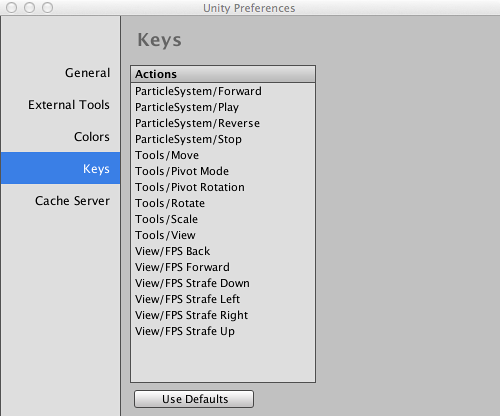
Task: Choose Tools/Pivot Mode entry
Action: click(x=223, y=171)
